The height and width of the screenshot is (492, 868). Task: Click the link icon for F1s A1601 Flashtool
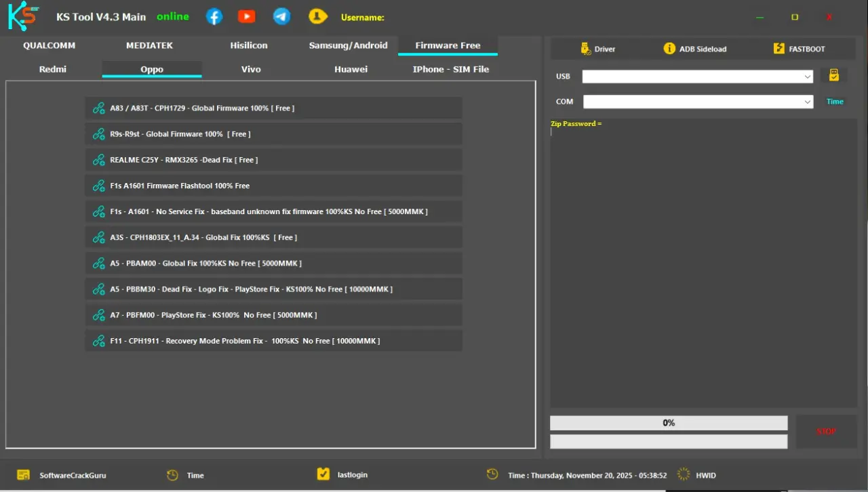click(98, 186)
